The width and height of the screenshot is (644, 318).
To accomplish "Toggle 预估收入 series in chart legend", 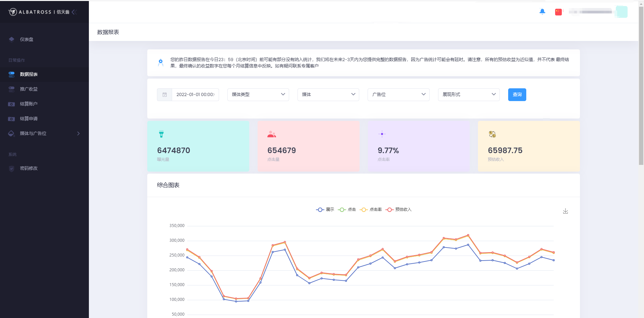I will point(398,210).
